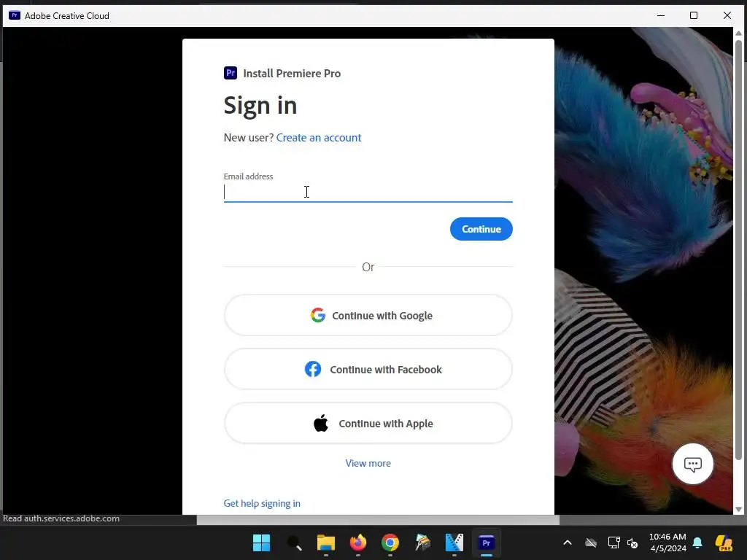Open the network status tray icon
The width and height of the screenshot is (747, 560).
(614, 542)
